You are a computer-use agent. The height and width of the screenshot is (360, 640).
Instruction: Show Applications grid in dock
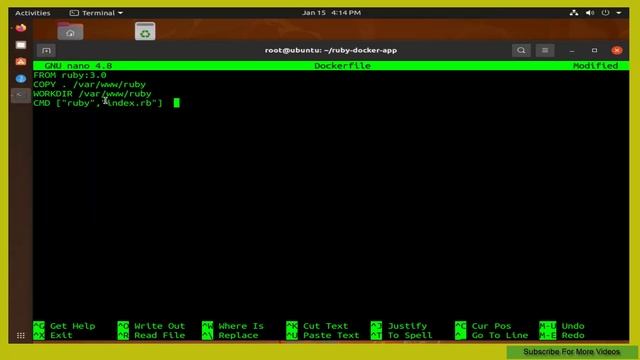(21, 335)
